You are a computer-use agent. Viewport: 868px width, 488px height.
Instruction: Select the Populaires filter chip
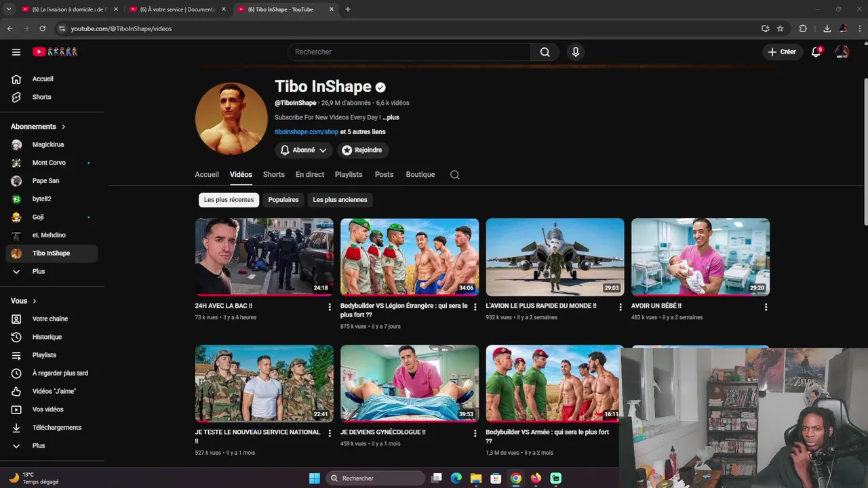point(283,200)
